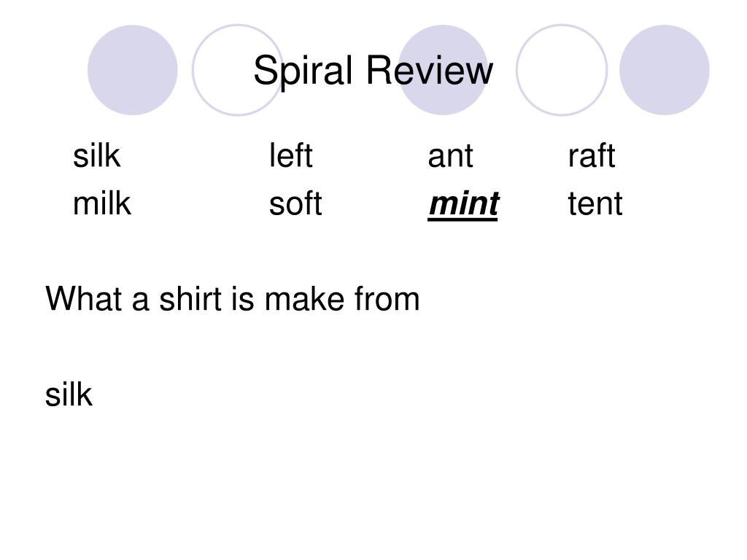This screenshot has width=747, height=560.
Task: Click the word tent
Action: 595,204
